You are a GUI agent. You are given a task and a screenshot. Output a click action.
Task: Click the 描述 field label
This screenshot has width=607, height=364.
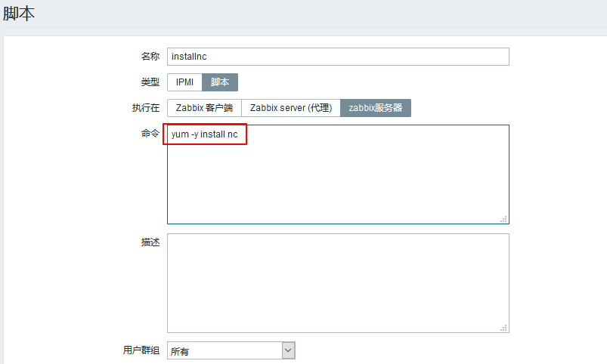tap(150, 242)
